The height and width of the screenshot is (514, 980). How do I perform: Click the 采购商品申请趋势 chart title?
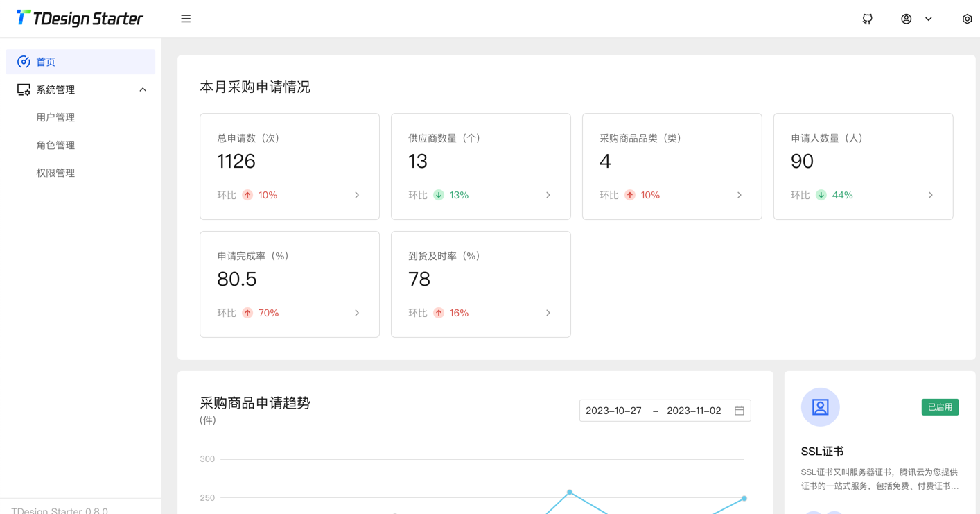[255, 403]
